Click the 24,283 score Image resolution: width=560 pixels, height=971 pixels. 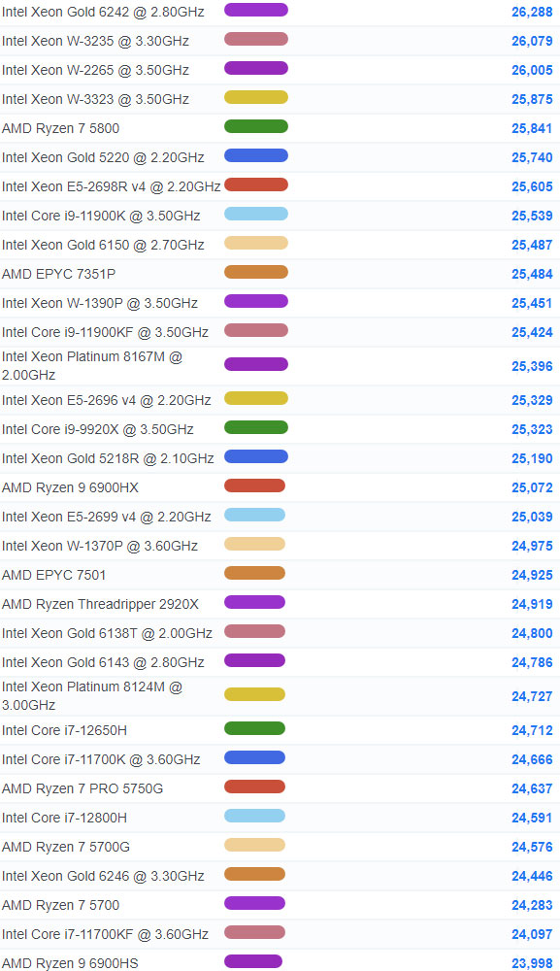[532, 905]
